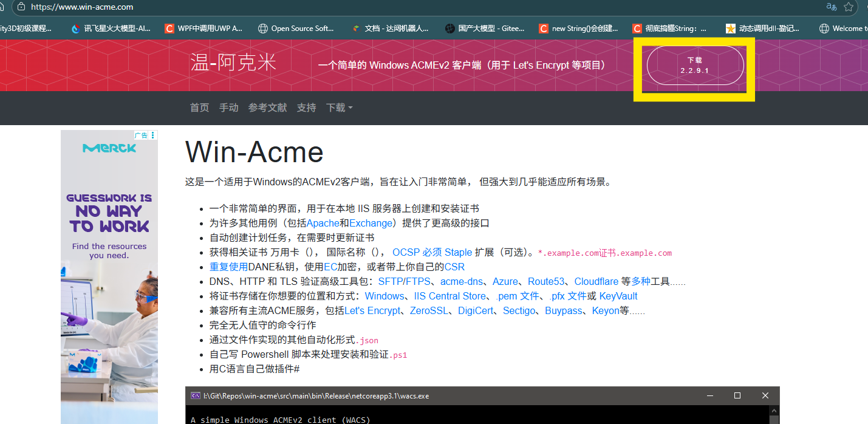Expand the 下载 navigation dropdown
This screenshot has width=868, height=424.
tap(339, 108)
